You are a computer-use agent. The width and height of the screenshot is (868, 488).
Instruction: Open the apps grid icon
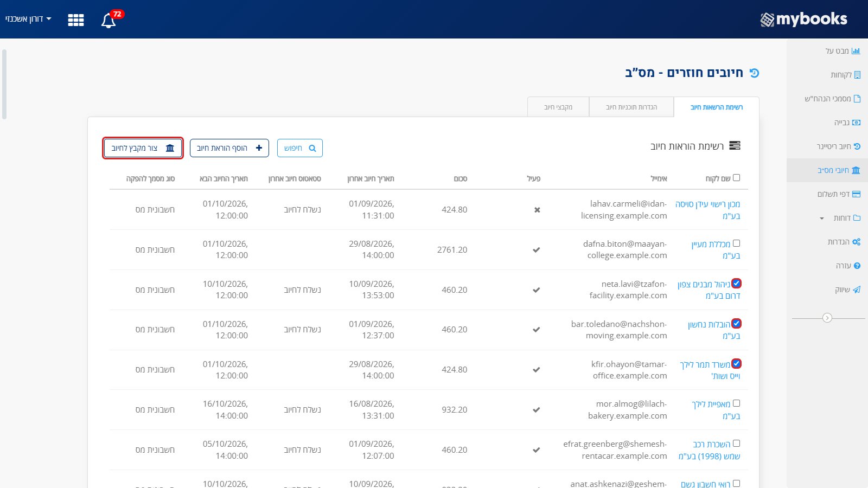click(75, 20)
